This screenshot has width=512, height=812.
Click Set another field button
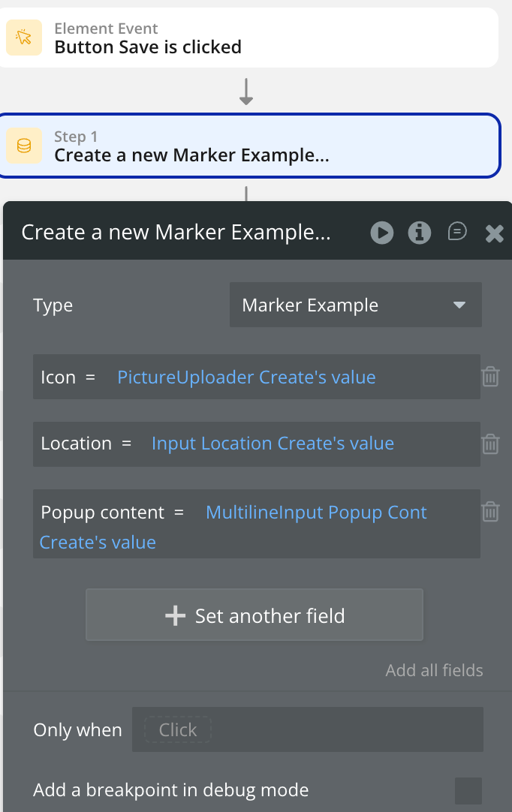254,615
